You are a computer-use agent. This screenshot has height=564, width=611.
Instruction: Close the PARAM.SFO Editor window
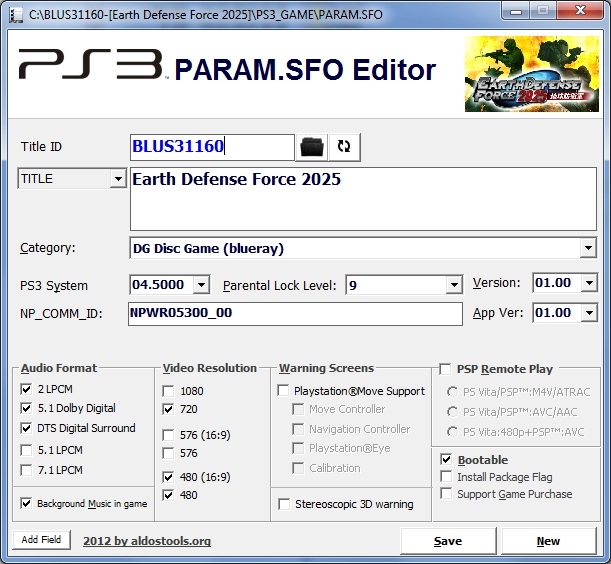pyautogui.click(x=580, y=11)
